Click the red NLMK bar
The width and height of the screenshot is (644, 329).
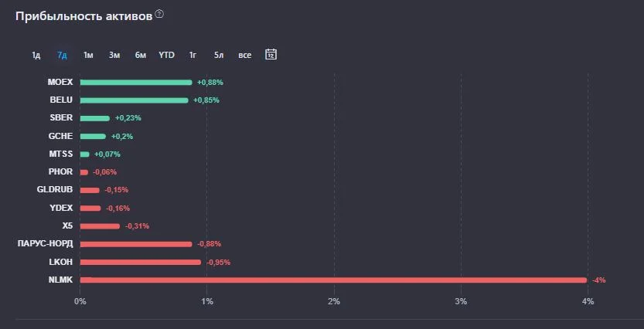tap(333, 280)
